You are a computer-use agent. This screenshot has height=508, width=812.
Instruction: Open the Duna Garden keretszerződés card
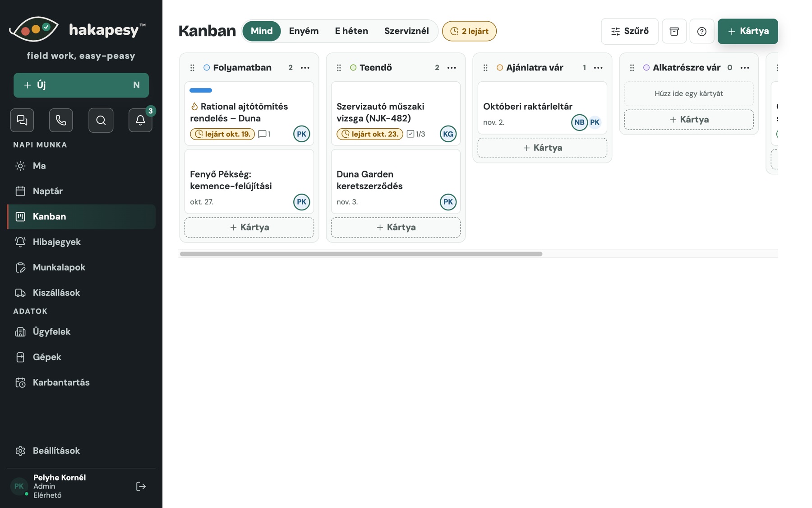click(396, 182)
